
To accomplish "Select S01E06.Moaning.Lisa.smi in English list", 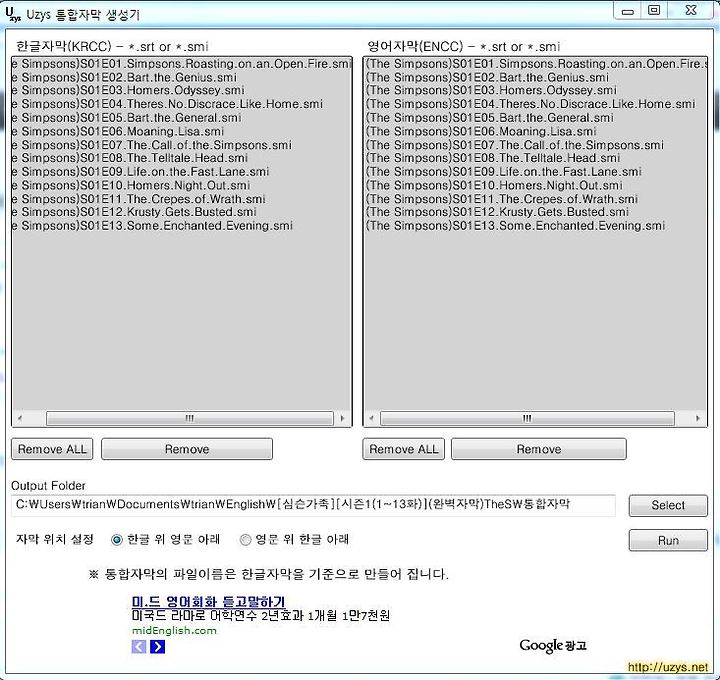I will (x=535, y=131).
